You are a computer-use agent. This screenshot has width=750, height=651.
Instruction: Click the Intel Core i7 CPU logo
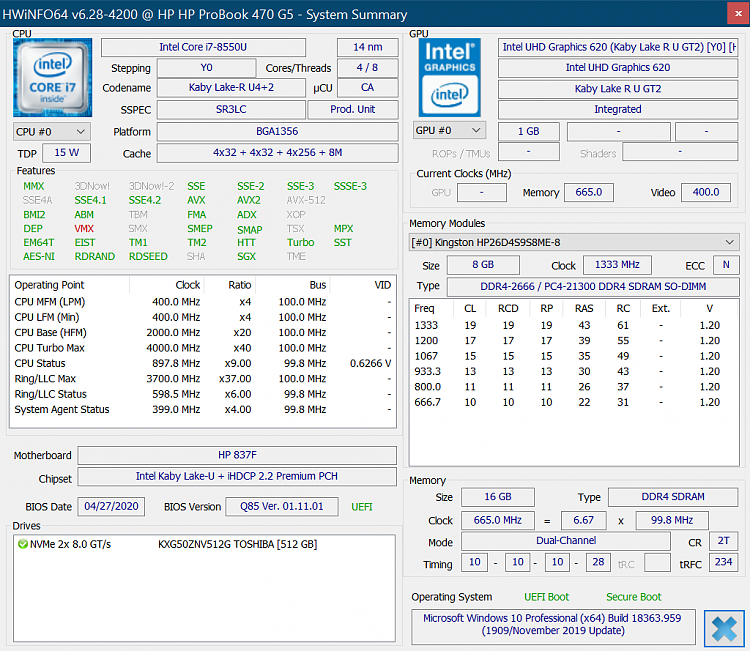53,77
